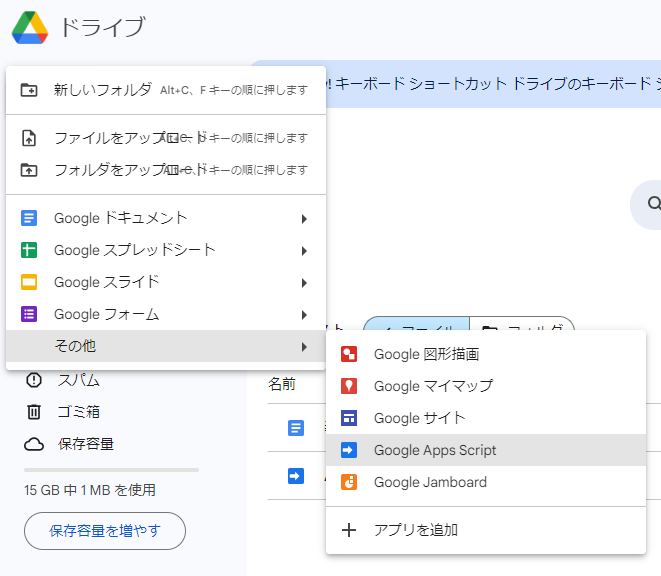Select Google Apps Script from submenu

pyautogui.click(x=435, y=450)
